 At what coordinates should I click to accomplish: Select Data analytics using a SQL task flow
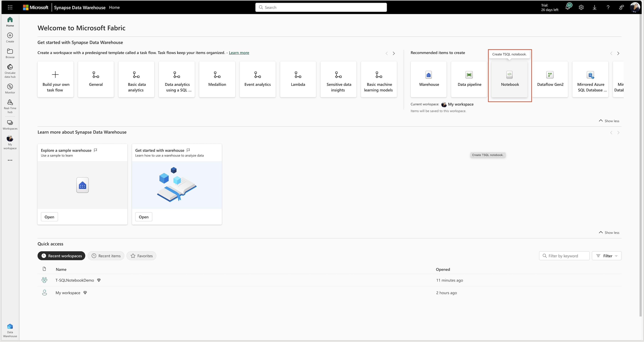[177, 79]
